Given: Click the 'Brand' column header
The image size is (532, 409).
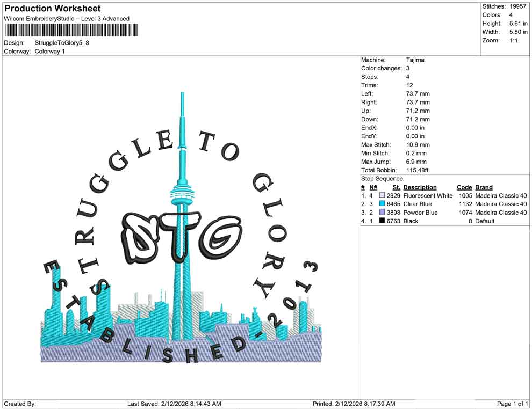Looking at the screenshot, I should [484, 187].
